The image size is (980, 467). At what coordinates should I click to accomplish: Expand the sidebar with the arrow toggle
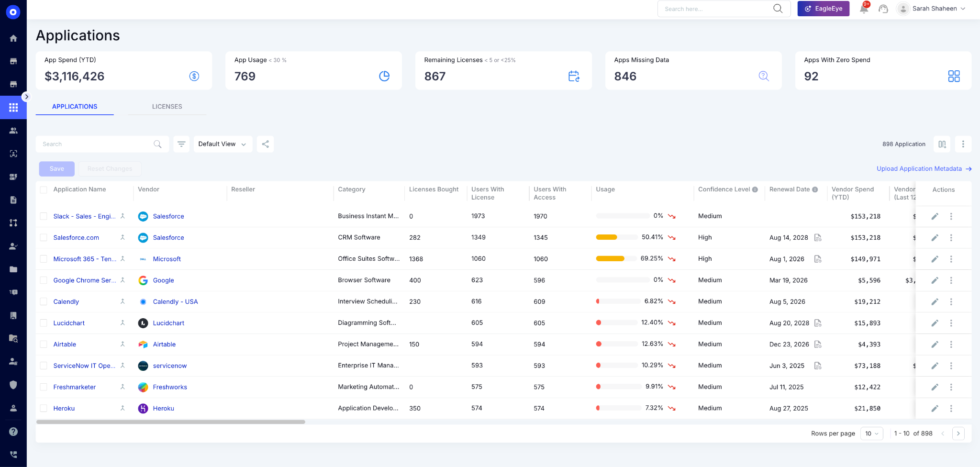point(26,97)
